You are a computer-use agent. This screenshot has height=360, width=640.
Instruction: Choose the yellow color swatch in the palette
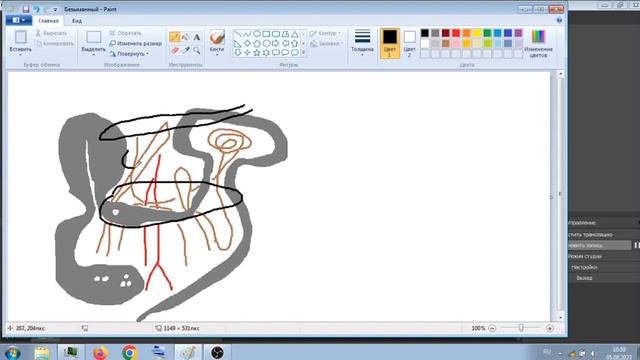[477, 33]
